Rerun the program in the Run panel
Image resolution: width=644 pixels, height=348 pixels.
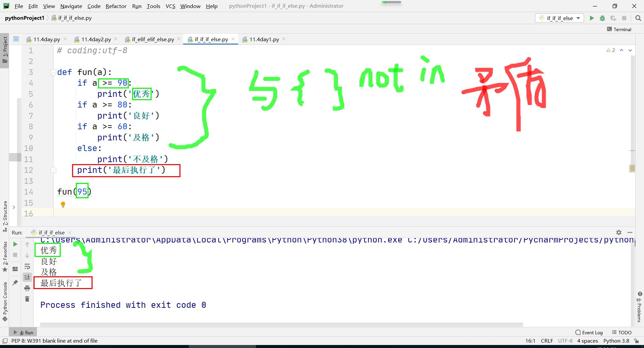[x=15, y=244]
